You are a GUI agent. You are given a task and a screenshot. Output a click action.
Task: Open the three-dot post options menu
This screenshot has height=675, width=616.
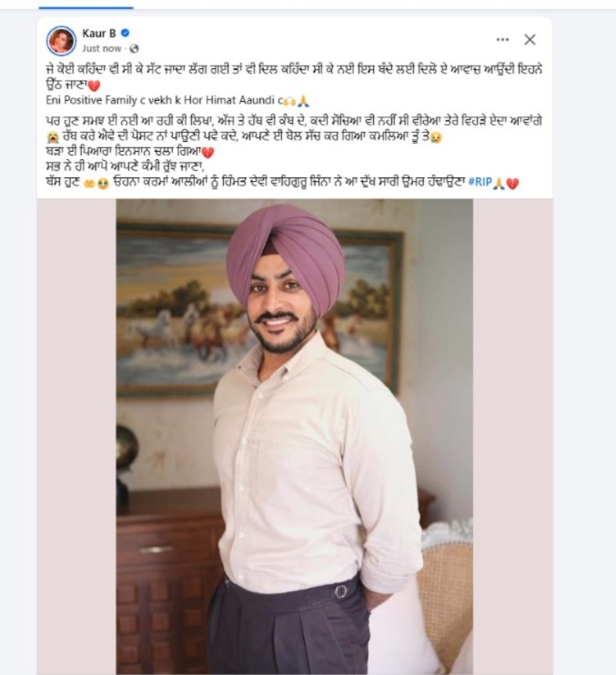pos(502,40)
